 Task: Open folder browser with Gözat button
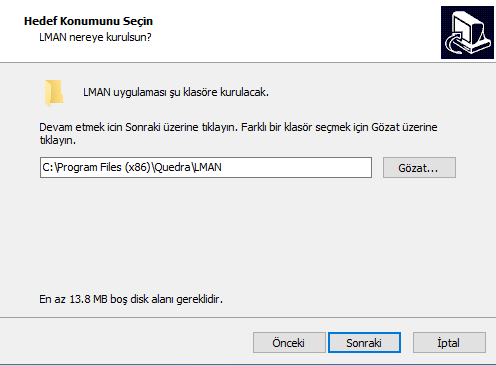click(x=419, y=168)
